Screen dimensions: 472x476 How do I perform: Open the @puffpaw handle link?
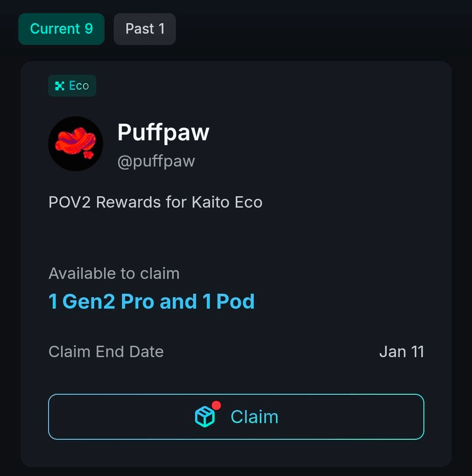(156, 161)
